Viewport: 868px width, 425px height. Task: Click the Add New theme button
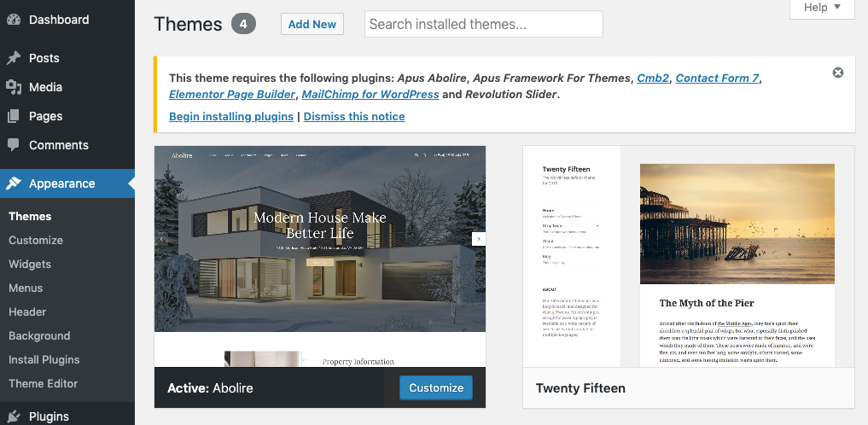coord(312,25)
